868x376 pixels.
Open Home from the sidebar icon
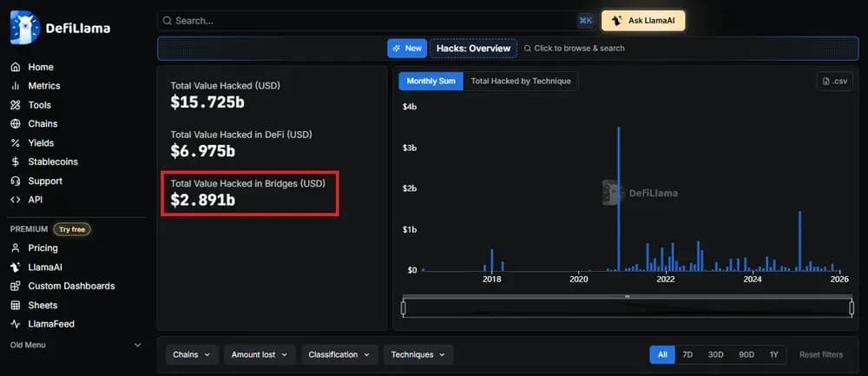pyautogui.click(x=16, y=67)
